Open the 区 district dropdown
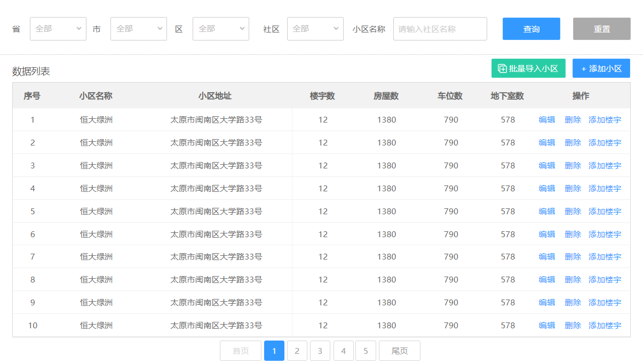The image size is (643, 364). pyautogui.click(x=220, y=29)
